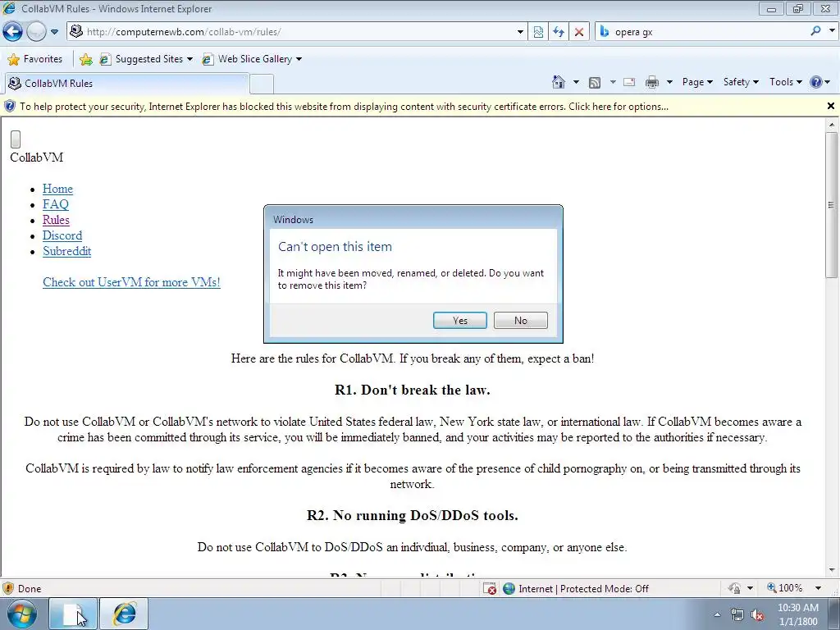Click the Read Mail envelope icon

click(629, 82)
